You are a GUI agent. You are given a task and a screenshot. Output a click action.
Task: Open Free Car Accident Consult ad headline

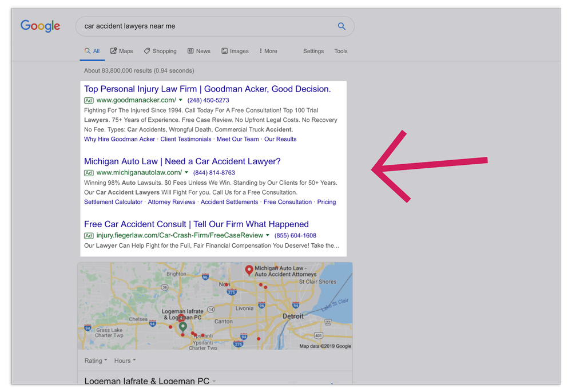196,224
